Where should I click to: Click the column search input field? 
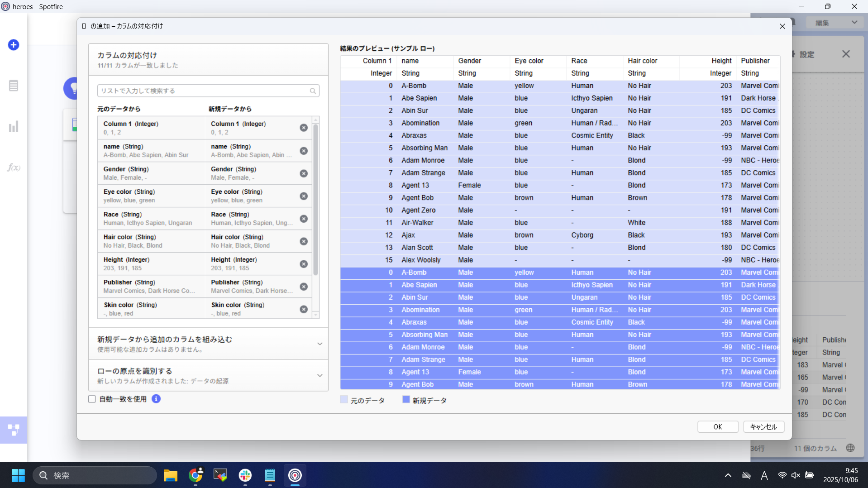pyautogui.click(x=204, y=91)
